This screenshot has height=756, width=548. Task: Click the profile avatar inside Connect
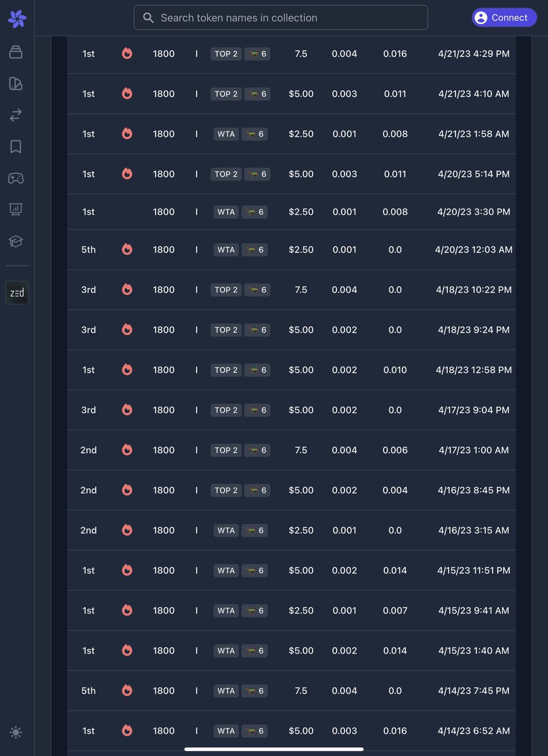481,18
